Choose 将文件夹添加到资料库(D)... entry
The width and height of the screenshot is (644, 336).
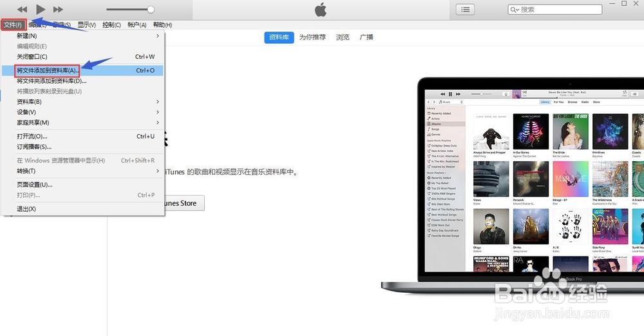82,81
